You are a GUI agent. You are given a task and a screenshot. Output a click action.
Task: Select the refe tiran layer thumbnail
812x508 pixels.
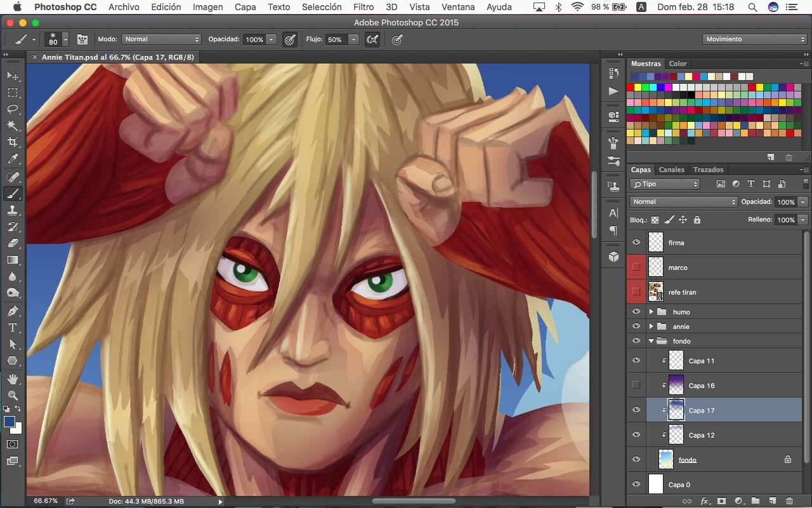coord(656,292)
